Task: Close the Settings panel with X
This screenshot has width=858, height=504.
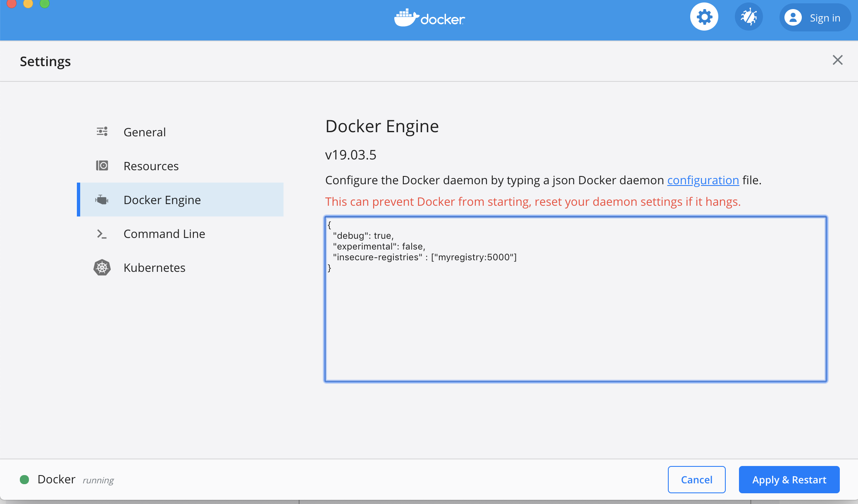Action: [837, 60]
